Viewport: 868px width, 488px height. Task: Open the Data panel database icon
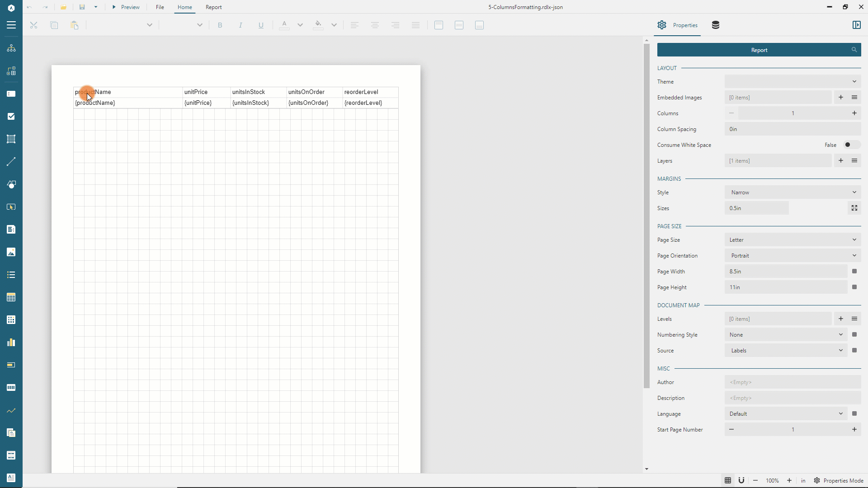click(x=715, y=25)
